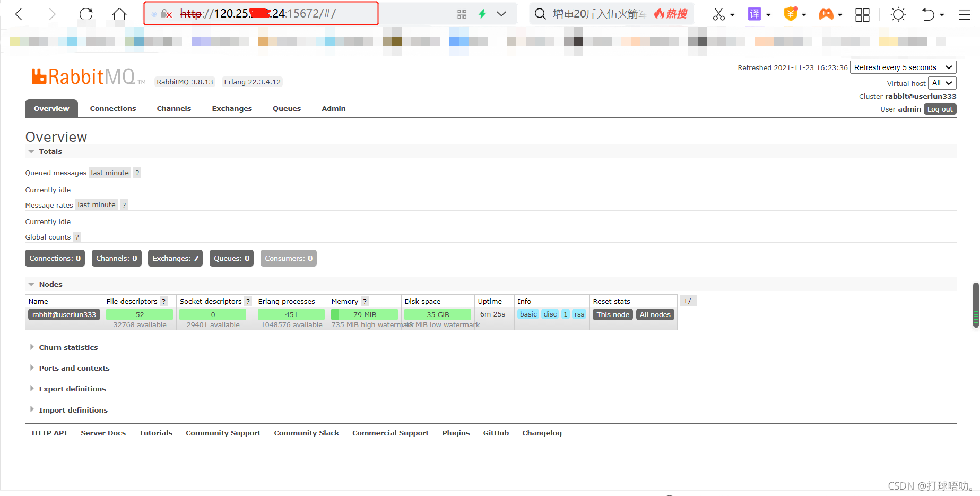The image size is (980, 496).
Task: Expand the address bar history chevron
Action: point(501,14)
